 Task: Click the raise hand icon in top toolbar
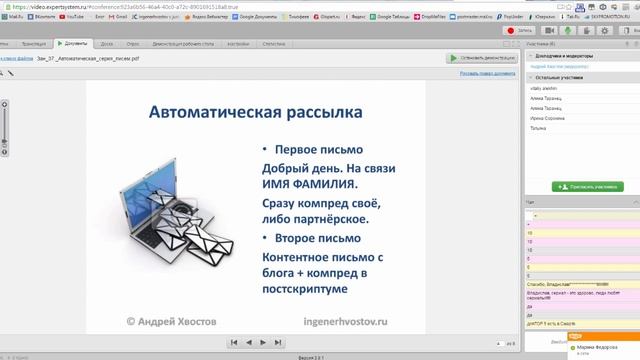[x=586, y=31]
